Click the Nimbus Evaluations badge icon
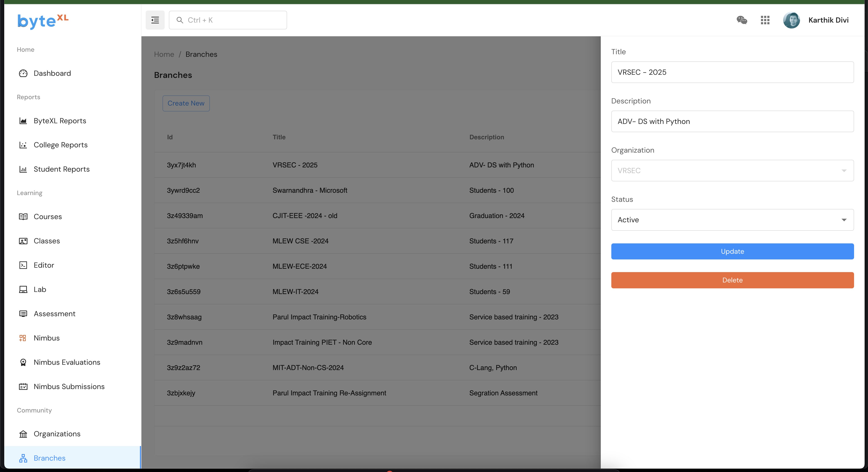 (x=23, y=362)
